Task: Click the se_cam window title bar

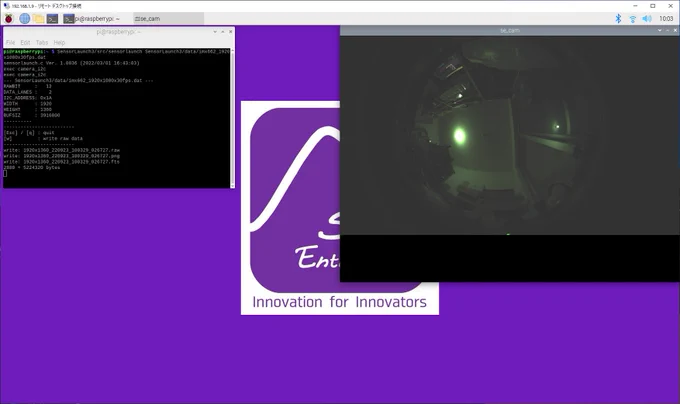Action: [510, 30]
